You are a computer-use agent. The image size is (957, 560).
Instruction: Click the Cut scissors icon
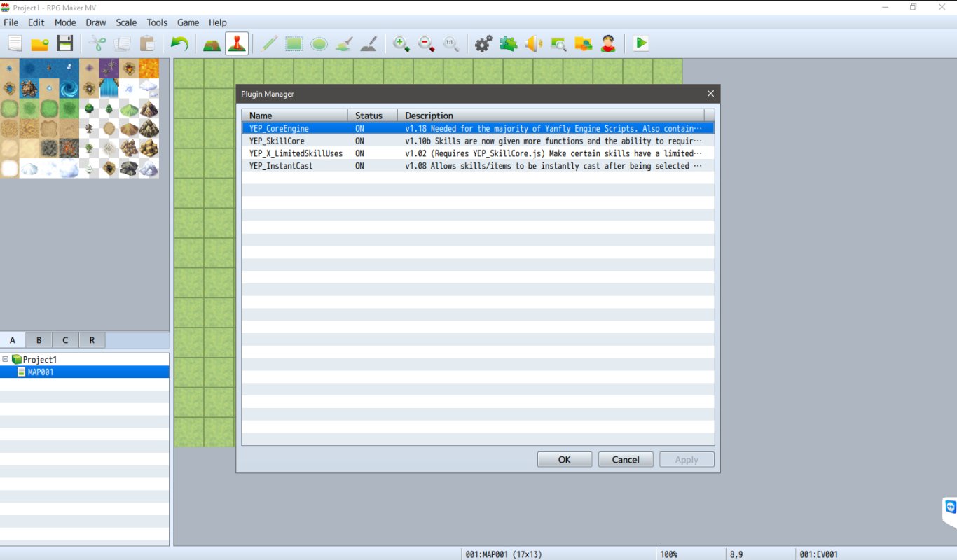coord(97,43)
